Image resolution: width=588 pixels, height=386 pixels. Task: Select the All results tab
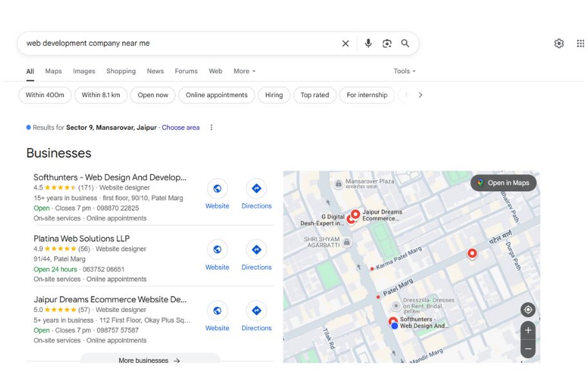pos(30,71)
